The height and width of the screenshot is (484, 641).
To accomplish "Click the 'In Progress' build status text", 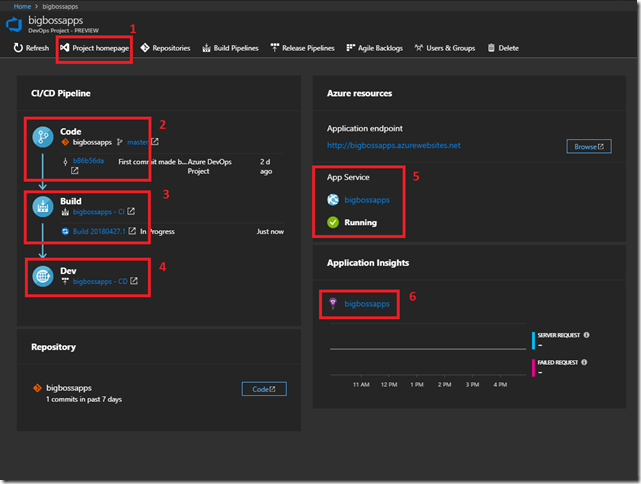I will point(157,231).
